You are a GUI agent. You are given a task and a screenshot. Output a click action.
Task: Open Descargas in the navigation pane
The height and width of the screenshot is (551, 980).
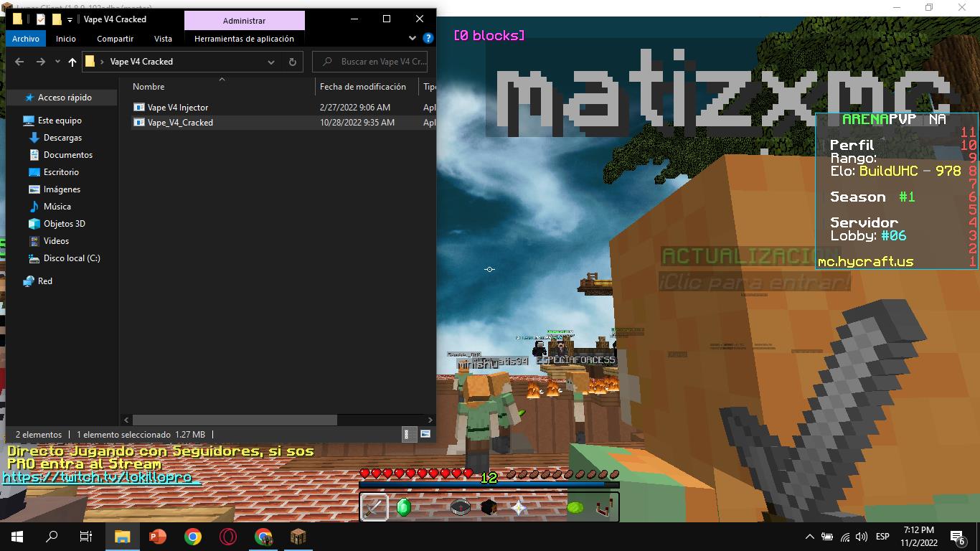(62, 138)
